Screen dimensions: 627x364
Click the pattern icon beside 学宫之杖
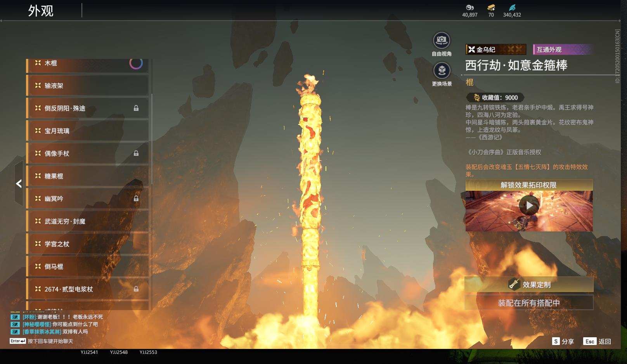click(38, 244)
